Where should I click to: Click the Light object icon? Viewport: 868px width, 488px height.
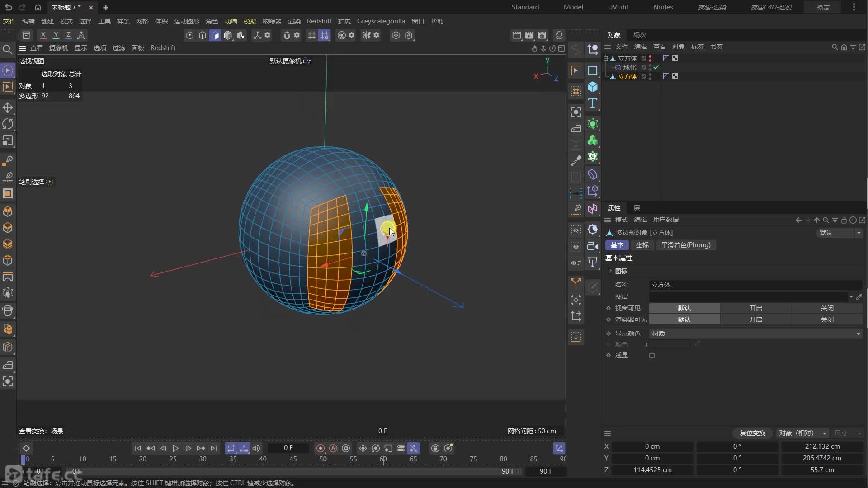pos(593,262)
